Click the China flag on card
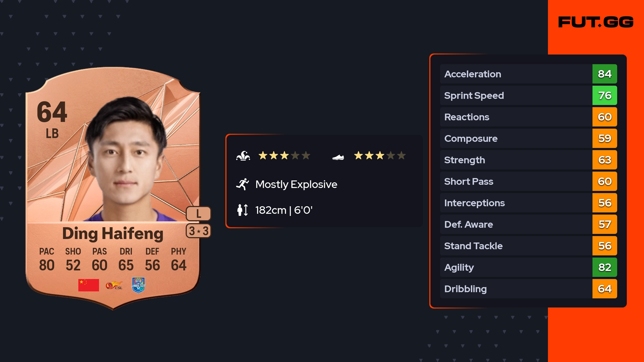Viewport: 644px width, 362px height. [89, 285]
